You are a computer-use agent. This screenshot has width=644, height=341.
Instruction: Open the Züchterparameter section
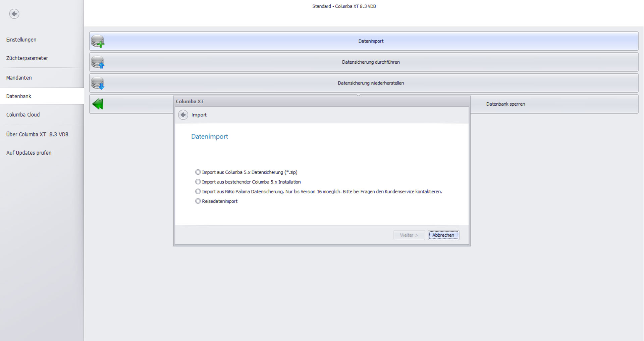coord(27,58)
